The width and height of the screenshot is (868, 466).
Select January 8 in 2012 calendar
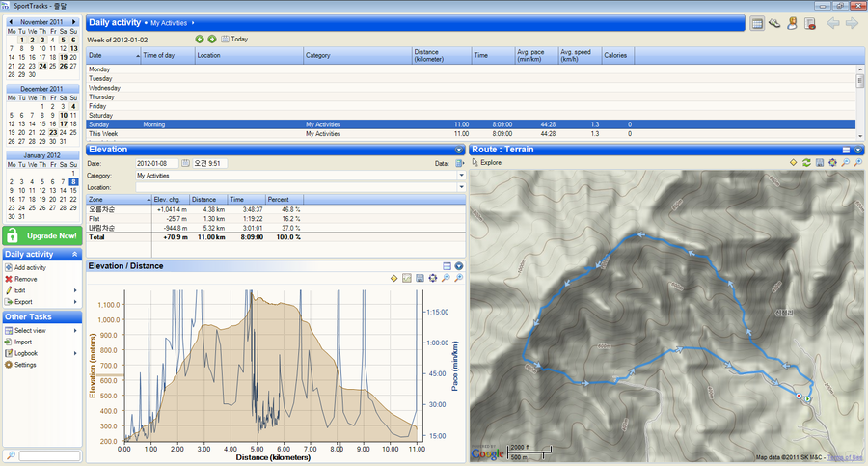coord(73,181)
